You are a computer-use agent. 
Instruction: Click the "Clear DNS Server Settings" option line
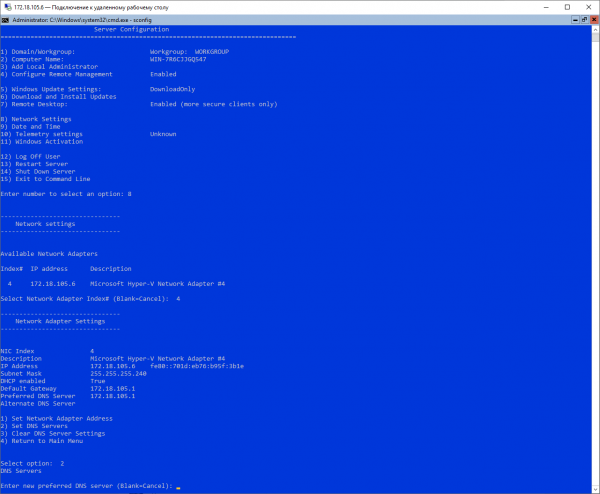(x=52, y=433)
